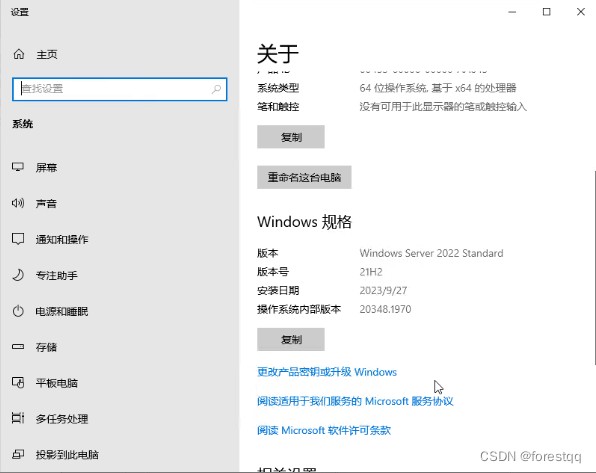Screen dimensions: 596x473
Task: Click the search magnifier icon in 查找设置
Action: 216,89
